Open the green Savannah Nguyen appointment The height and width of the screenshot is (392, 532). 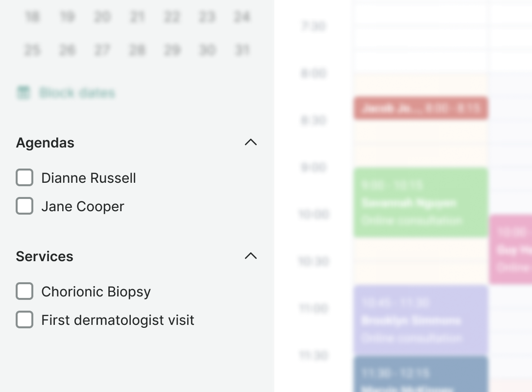click(x=420, y=202)
